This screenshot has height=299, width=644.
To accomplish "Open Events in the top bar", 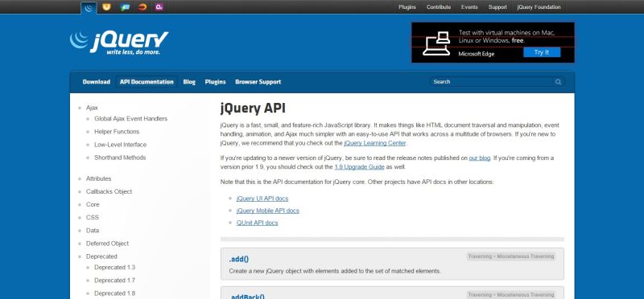I will (469, 7).
